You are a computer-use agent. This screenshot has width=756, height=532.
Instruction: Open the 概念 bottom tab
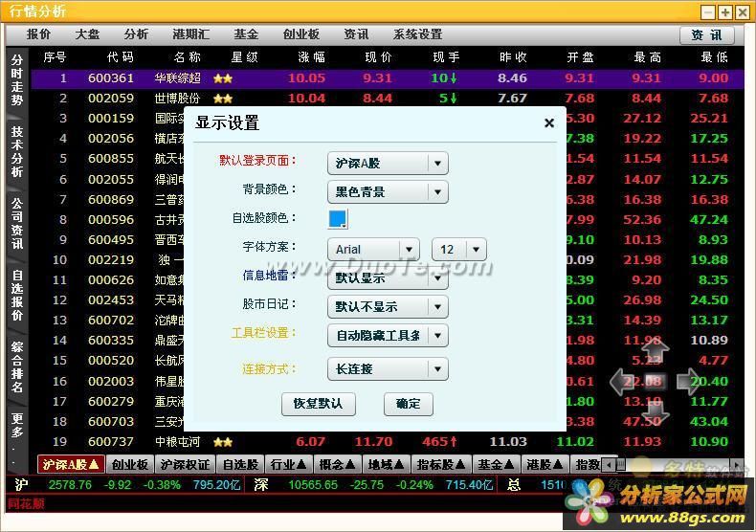338,464
